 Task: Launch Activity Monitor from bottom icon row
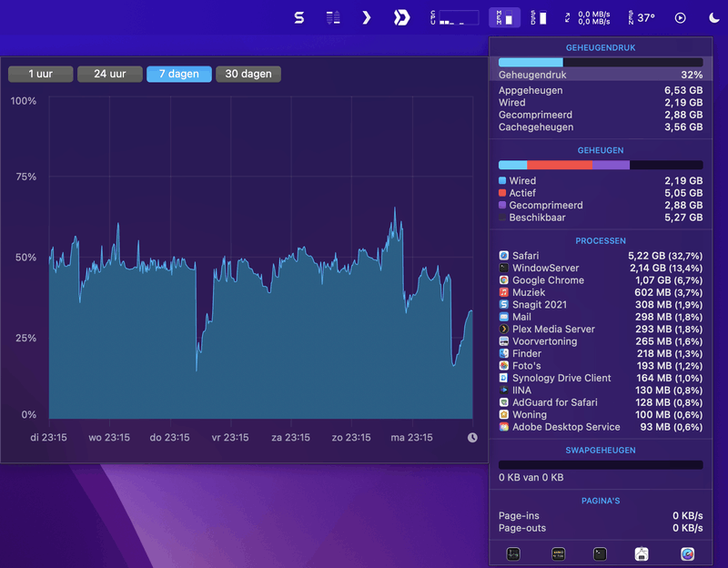pos(513,553)
